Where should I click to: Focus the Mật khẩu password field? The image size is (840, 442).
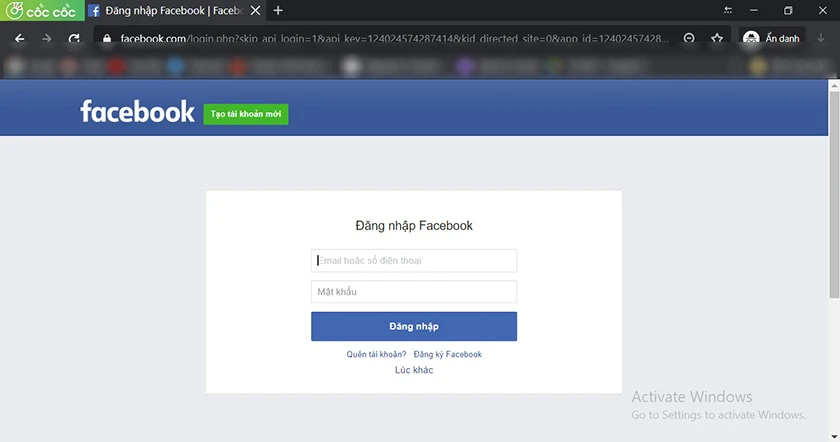click(414, 291)
